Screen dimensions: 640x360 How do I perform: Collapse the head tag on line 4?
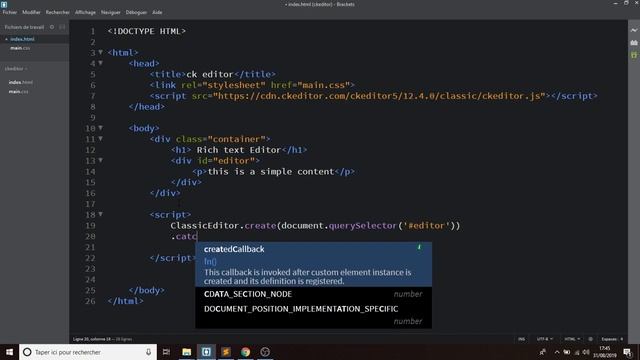point(101,63)
